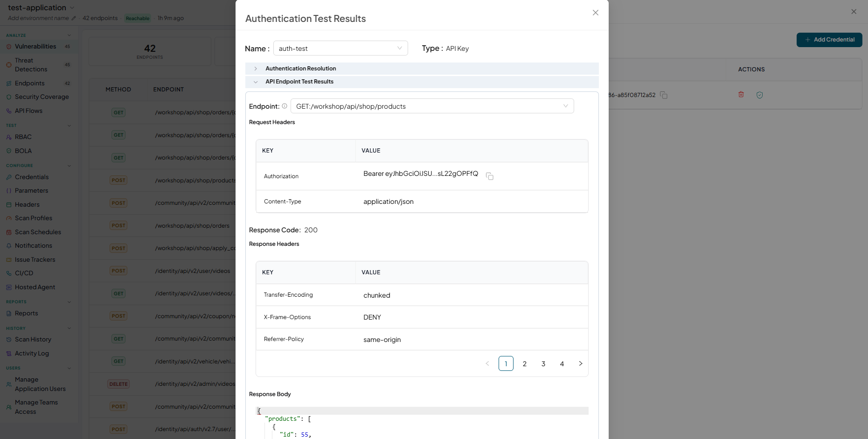Collapse the USERS sidebar section

click(x=69, y=368)
